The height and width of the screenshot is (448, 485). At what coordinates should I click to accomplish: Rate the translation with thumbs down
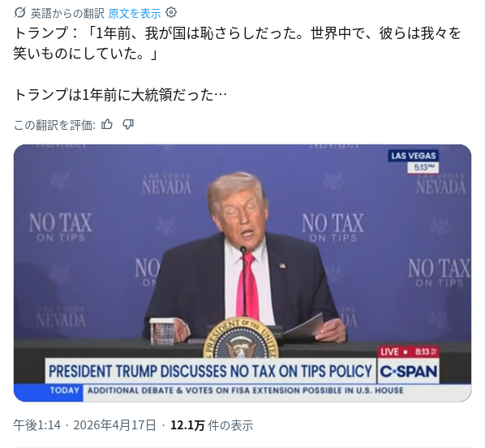pos(128,124)
